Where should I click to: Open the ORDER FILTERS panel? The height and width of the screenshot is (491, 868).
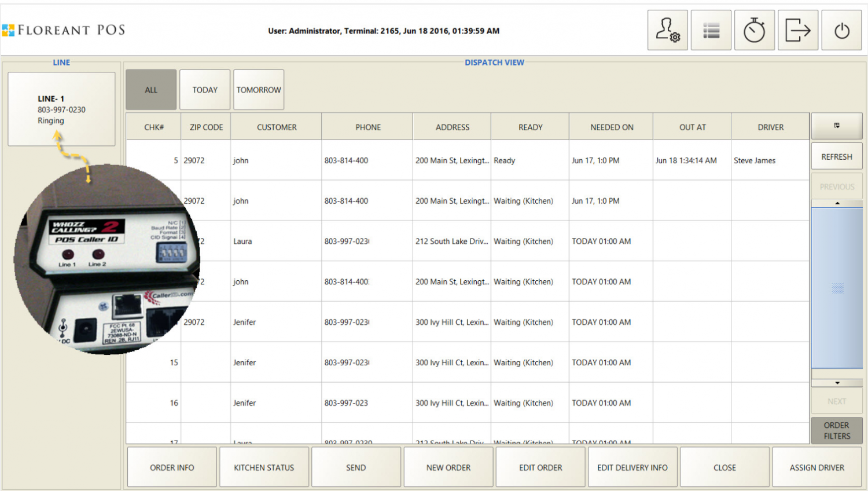click(x=836, y=431)
